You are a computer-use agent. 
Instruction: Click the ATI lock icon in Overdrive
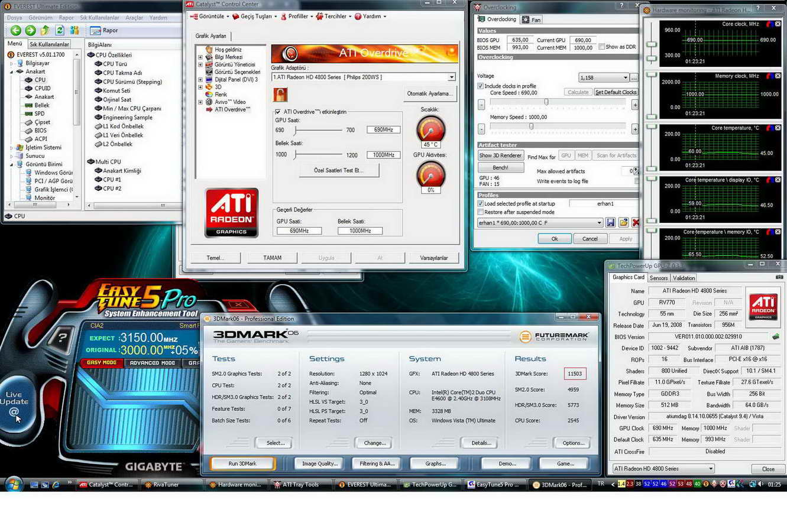click(280, 94)
